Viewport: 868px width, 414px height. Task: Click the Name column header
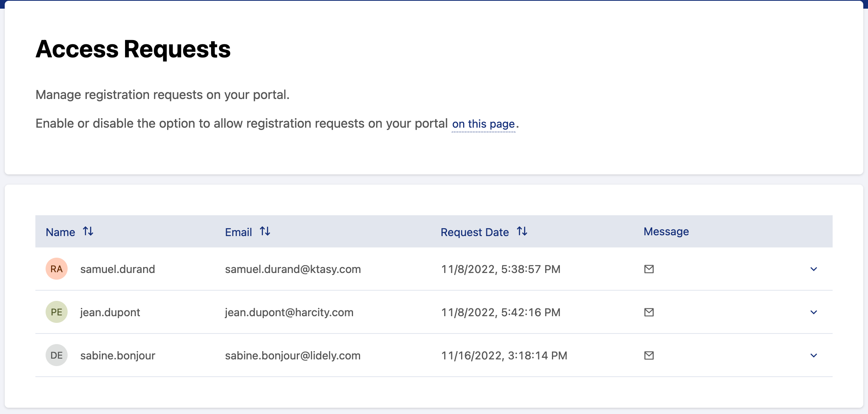point(61,232)
